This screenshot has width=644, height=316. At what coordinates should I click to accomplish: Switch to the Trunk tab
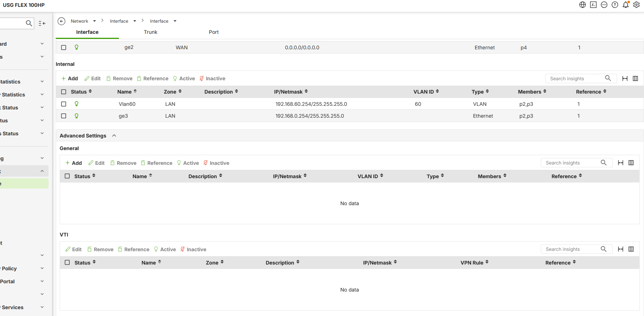(x=151, y=32)
